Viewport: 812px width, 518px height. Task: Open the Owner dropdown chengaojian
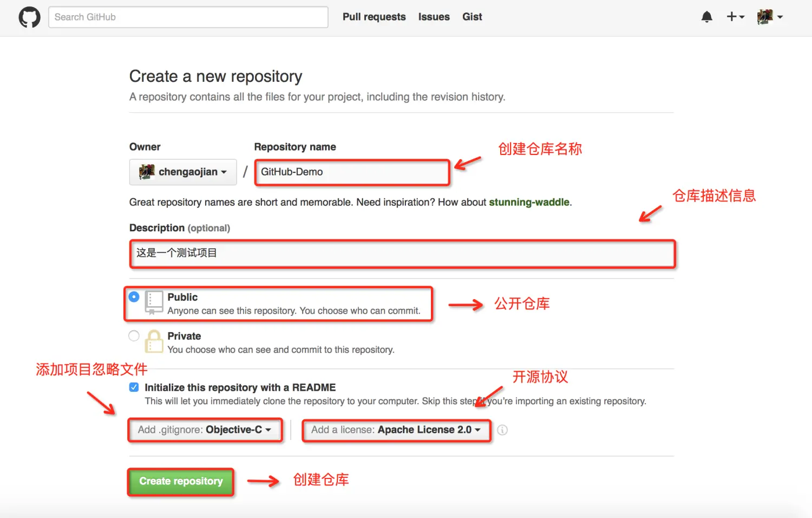tap(183, 172)
